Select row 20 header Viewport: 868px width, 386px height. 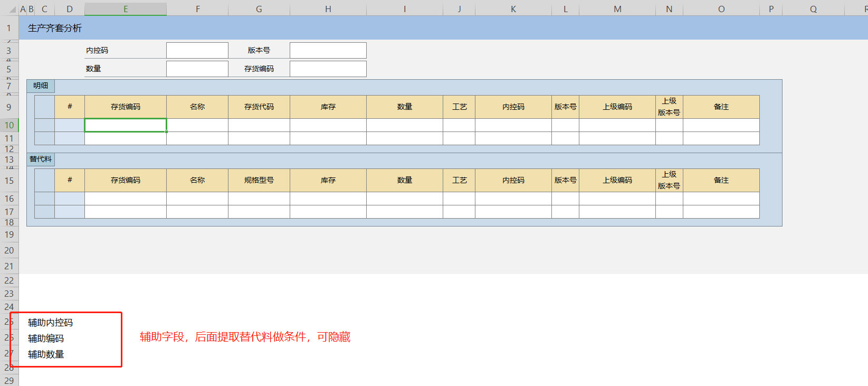tap(9, 250)
